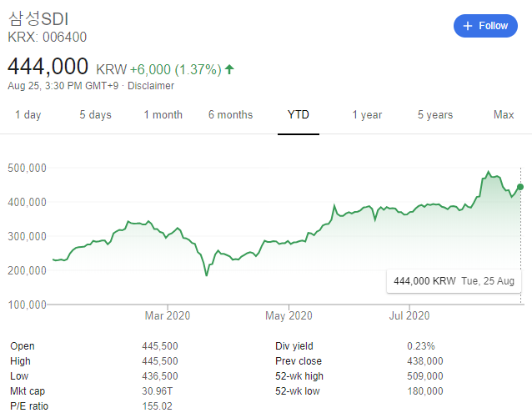532x418 pixels.
Task: Click the 400,000 y-axis label
Action: point(27,203)
